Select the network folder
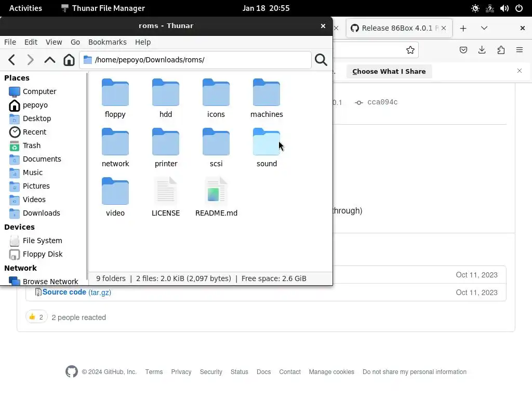The image size is (532, 399). pyautogui.click(x=115, y=148)
